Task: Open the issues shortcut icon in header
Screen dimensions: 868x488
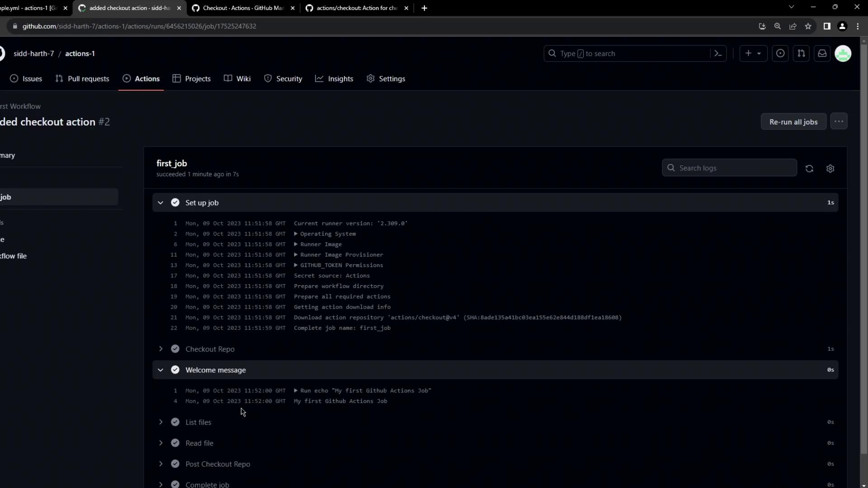Action: tap(780, 53)
